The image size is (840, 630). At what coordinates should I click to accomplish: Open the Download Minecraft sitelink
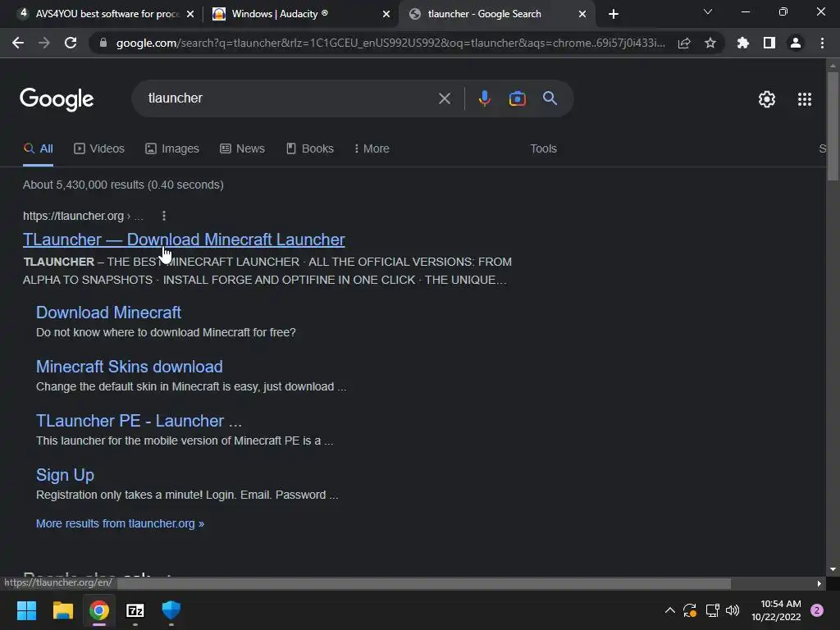pos(109,313)
